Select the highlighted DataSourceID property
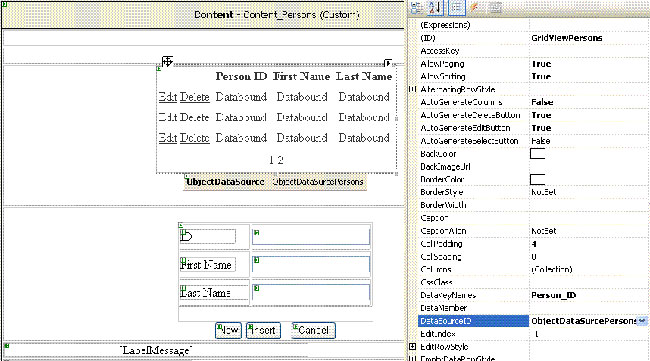Viewport: 650px width, 361px height. click(474, 321)
